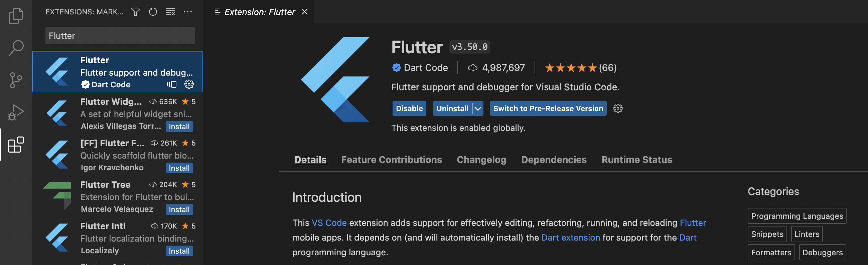Screen dimensions: 868x265
Task: Click gear icon on Flutter list item
Action: [189, 84]
